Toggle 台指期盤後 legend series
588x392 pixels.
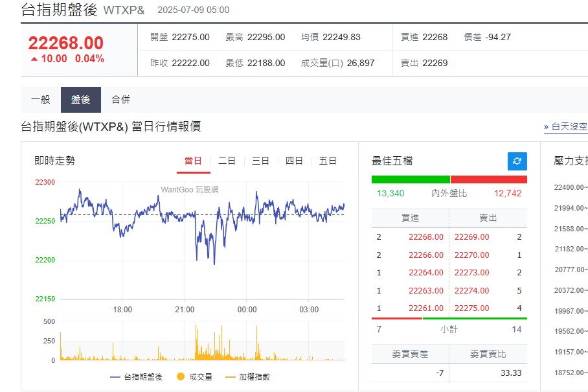pos(136,377)
